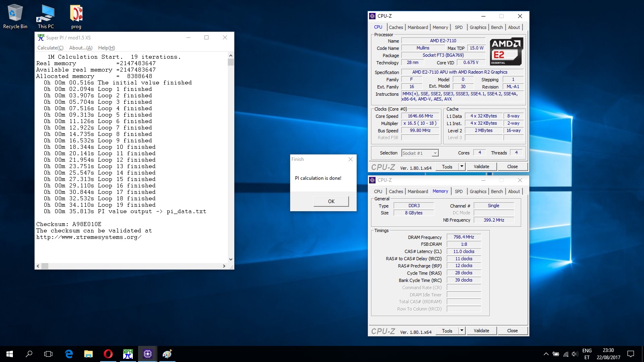Viewport: 644px width, 362px height.
Task: Open Task View from the taskbar
Action: pyautogui.click(x=48, y=354)
